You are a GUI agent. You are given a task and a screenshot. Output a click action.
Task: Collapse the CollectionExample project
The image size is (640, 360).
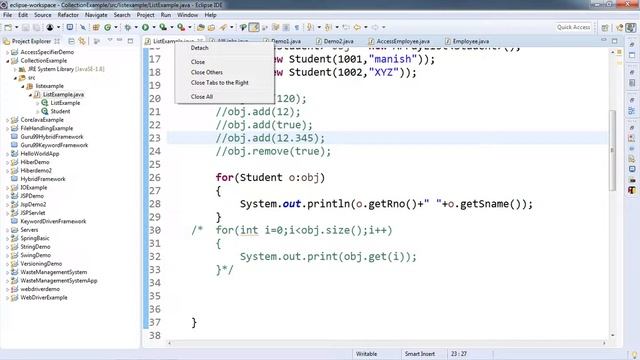(7, 61)
